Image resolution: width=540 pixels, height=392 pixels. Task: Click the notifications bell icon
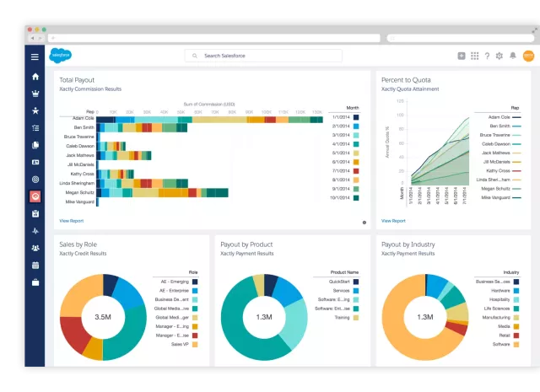(x=512, y=56)
